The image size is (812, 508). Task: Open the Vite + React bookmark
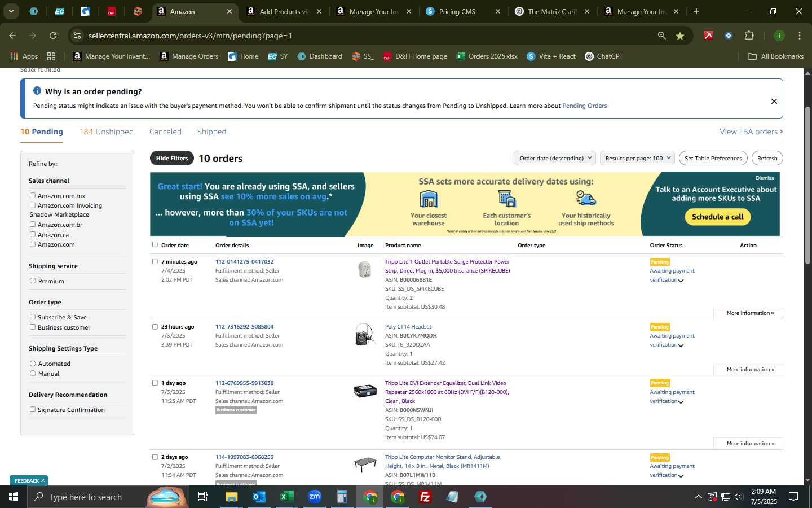[551, 56]
